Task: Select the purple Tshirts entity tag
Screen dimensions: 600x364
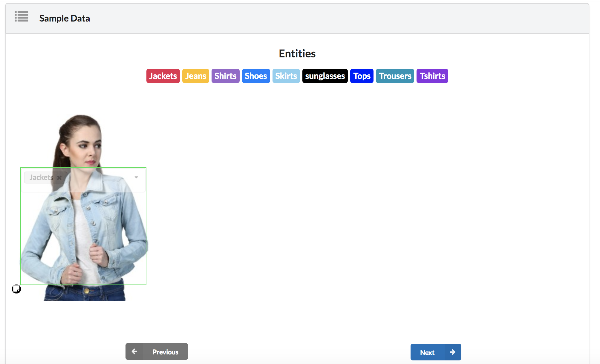Action: (x=432, y=76)
